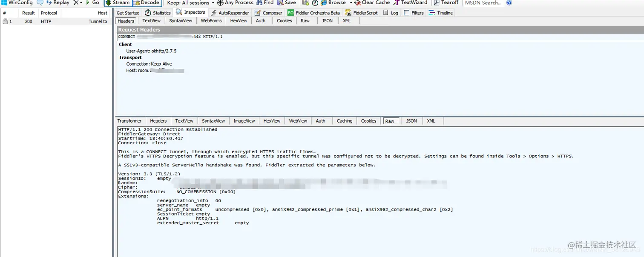Select response HexView tab
The width and height of the screenshot is (644, 257).
[x=272, y=121]
